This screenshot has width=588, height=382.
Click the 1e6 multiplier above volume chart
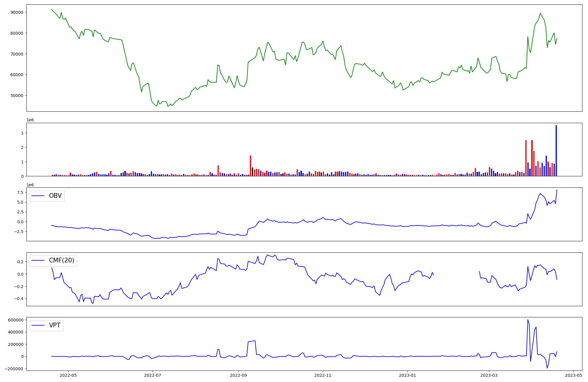click(x=30, y=120)
